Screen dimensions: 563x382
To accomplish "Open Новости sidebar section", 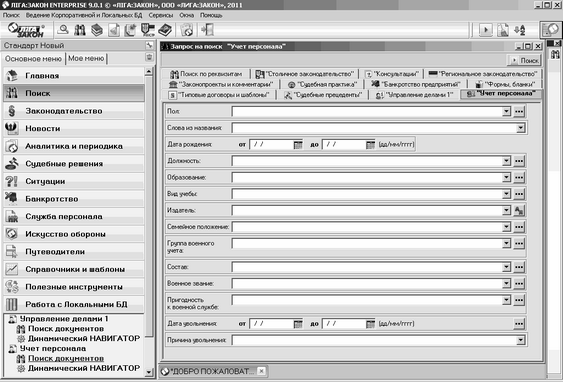I will pyautogui.click(x=74, y=129).
